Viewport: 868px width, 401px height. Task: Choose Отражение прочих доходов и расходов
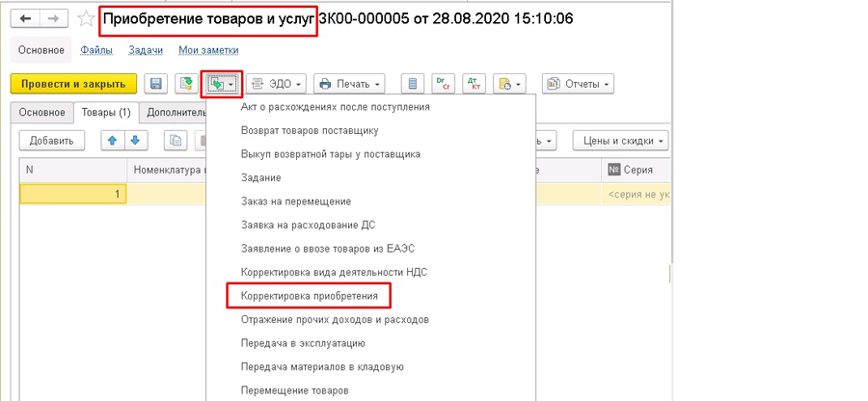tap(335, 320)
